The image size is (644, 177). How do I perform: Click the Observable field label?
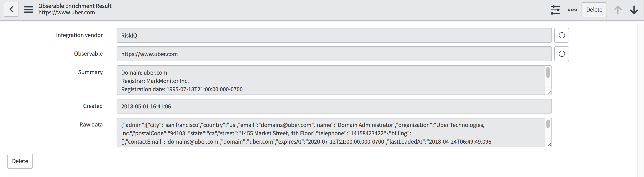(x=88, y=54)
